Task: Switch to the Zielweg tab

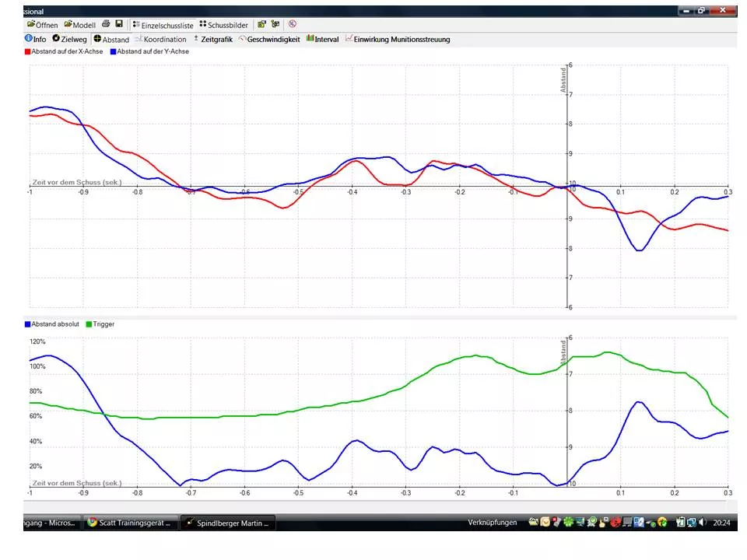Action: (x=69, y=39)
